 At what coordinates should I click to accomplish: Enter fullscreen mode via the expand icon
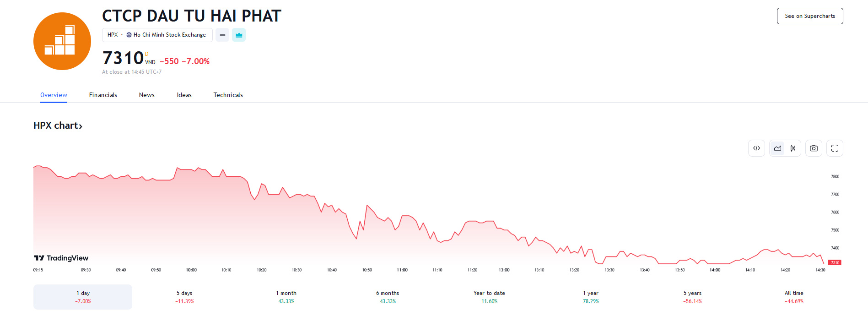click(x=834, y=148)
